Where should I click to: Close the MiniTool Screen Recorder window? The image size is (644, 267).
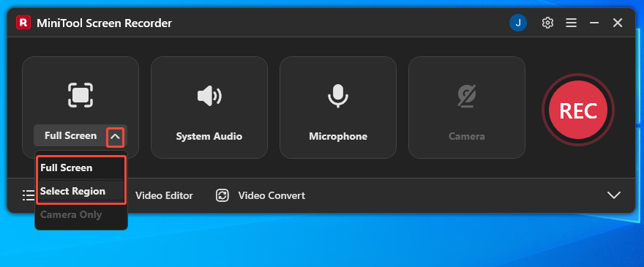coord(618,23)
